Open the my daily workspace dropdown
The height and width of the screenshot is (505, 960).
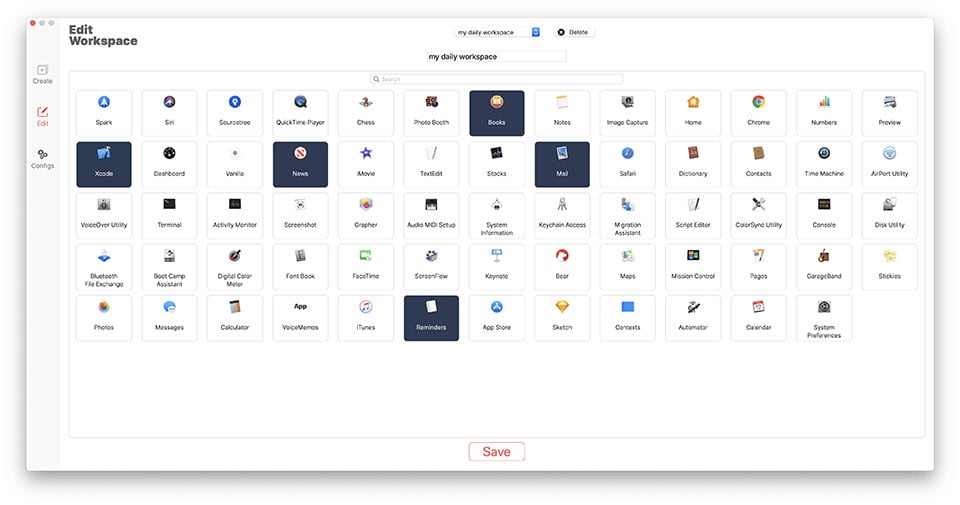[x=497, y=32]
